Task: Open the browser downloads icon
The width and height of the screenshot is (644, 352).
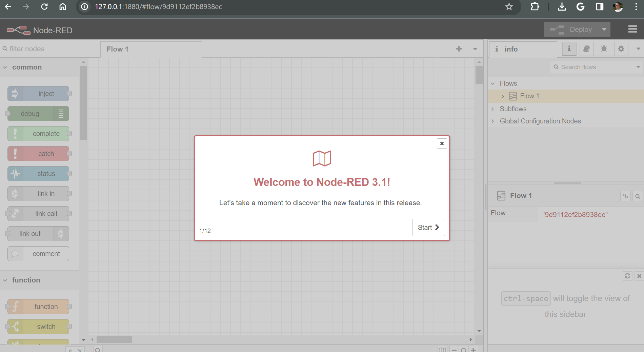Action: tap(562, 6)
